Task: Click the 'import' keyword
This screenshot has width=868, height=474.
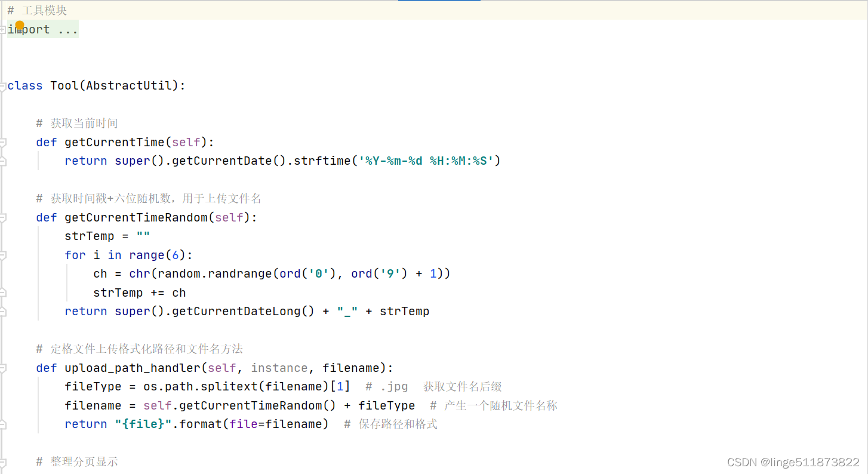Action: pyautogui.click(x=29, y=29)
